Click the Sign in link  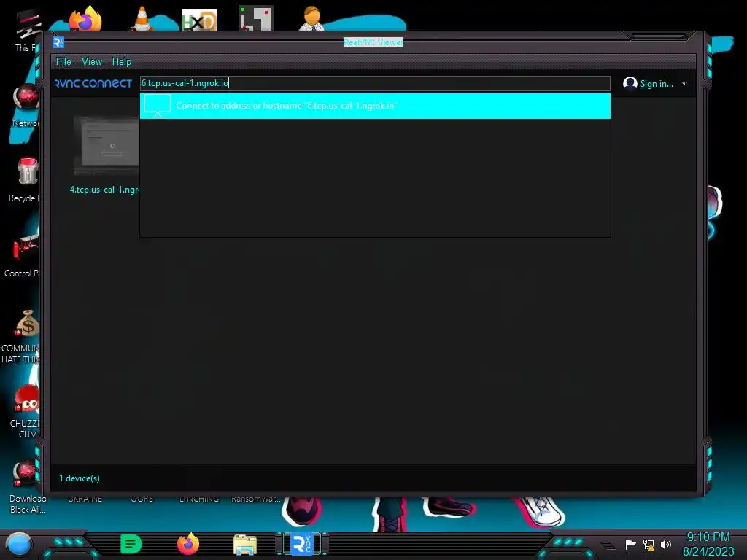(657, 84)
